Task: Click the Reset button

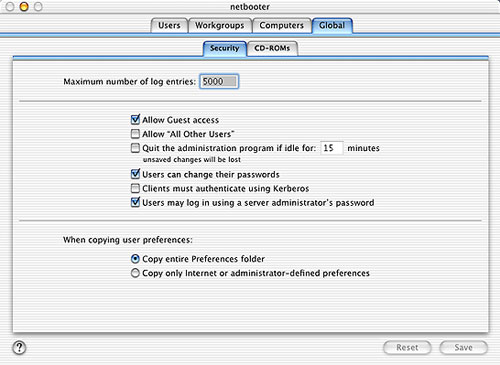Action: click(x=407, y=348)
